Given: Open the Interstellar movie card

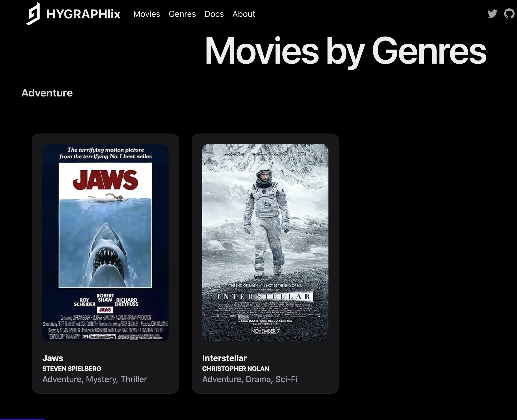Looking at the screenshot, I should click(265, 263).
